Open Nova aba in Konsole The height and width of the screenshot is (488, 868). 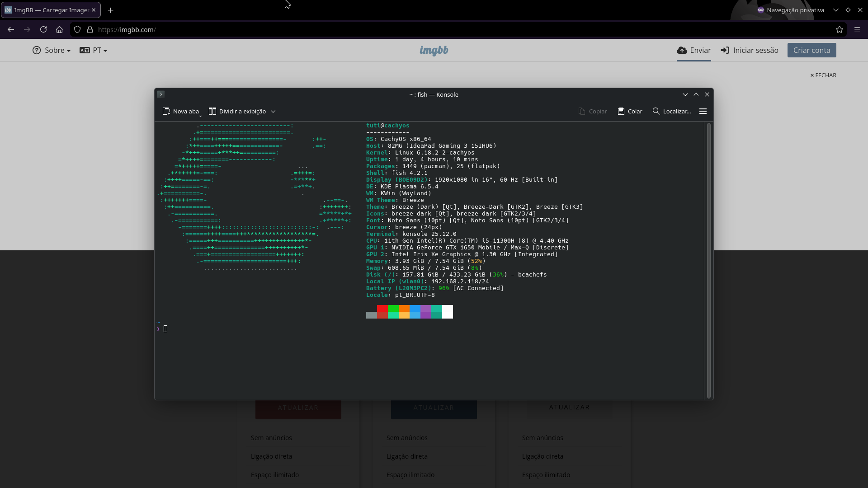(x=180, y=111)
